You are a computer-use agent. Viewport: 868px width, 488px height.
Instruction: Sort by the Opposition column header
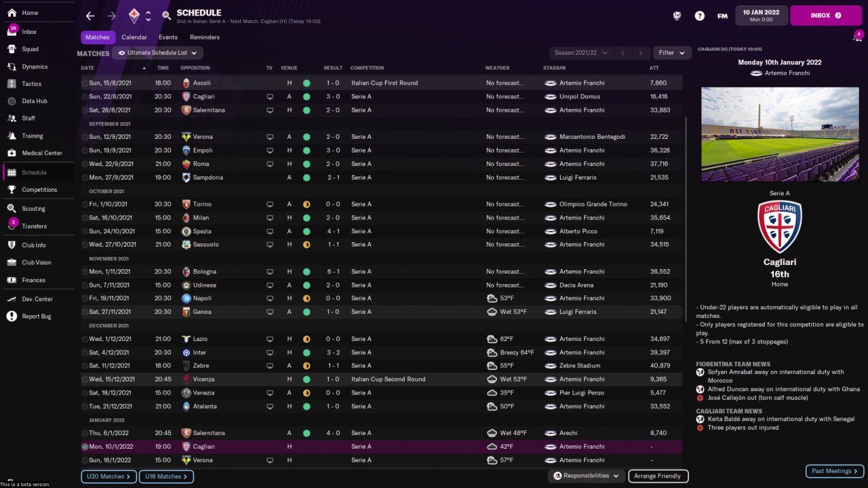click(x=195, y=68)
